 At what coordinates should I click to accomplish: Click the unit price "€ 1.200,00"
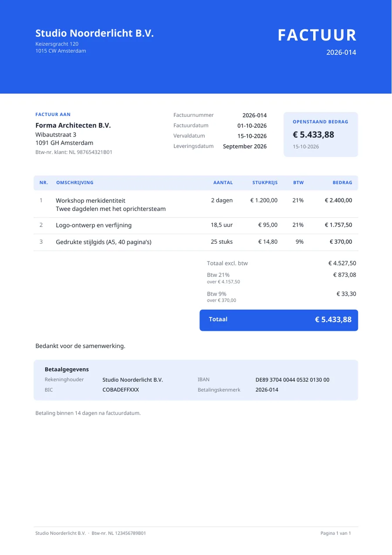[264, 201]
